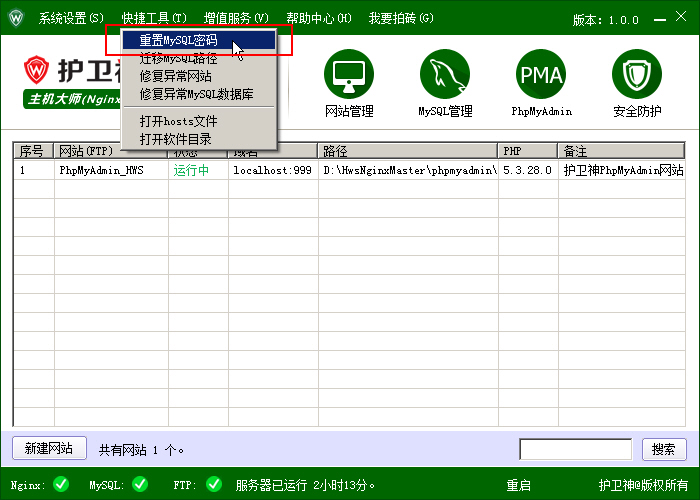The image size is (700, 500).
Task: Open the 我要拍砖(G) menu
Action: [401, 18]
